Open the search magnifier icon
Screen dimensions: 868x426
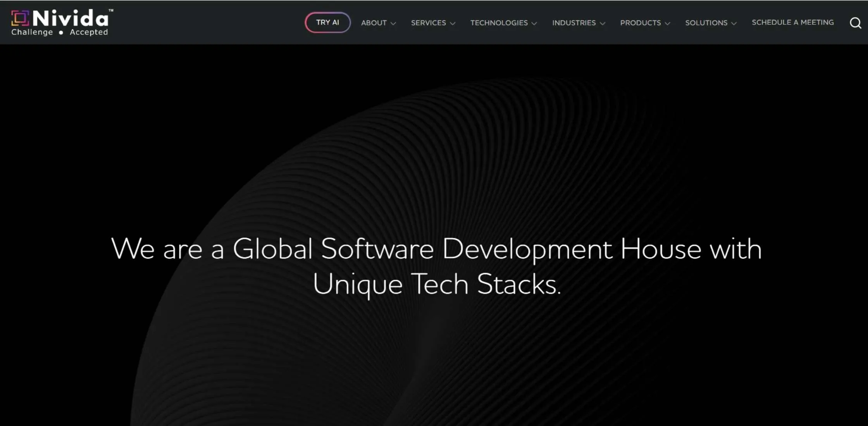tap(855, 23)
